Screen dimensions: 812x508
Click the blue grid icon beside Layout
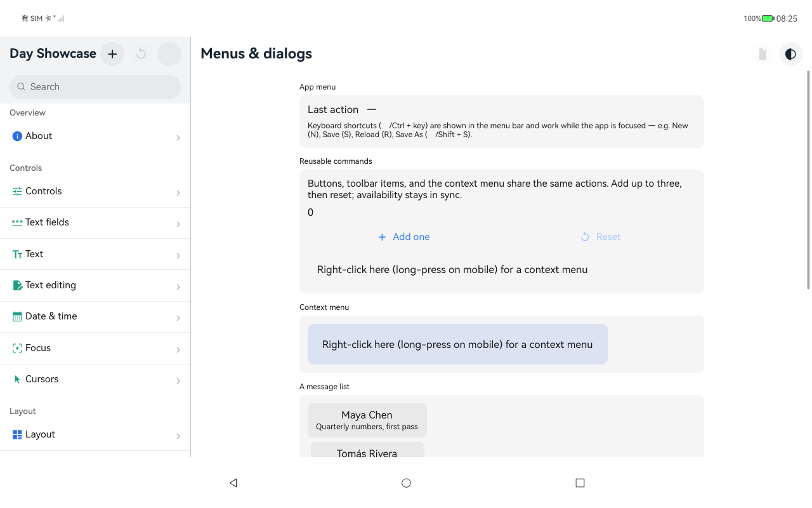pyautogui.click(x=17, y=434)
